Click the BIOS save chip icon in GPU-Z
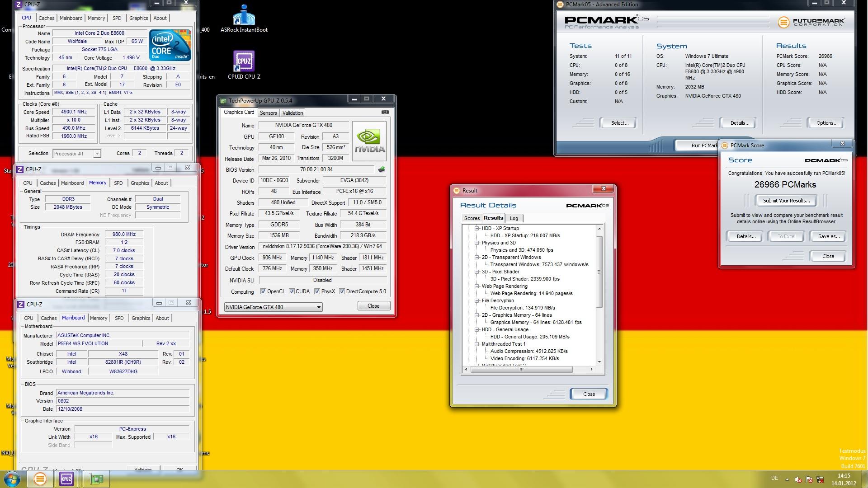Screen dimensions: 868x488 coord(382,169)
